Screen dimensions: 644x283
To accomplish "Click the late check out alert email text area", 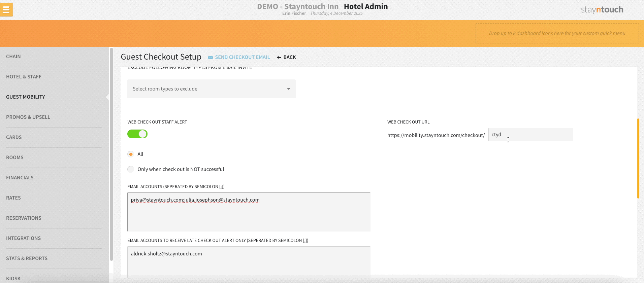I will (x=249, y=262).
